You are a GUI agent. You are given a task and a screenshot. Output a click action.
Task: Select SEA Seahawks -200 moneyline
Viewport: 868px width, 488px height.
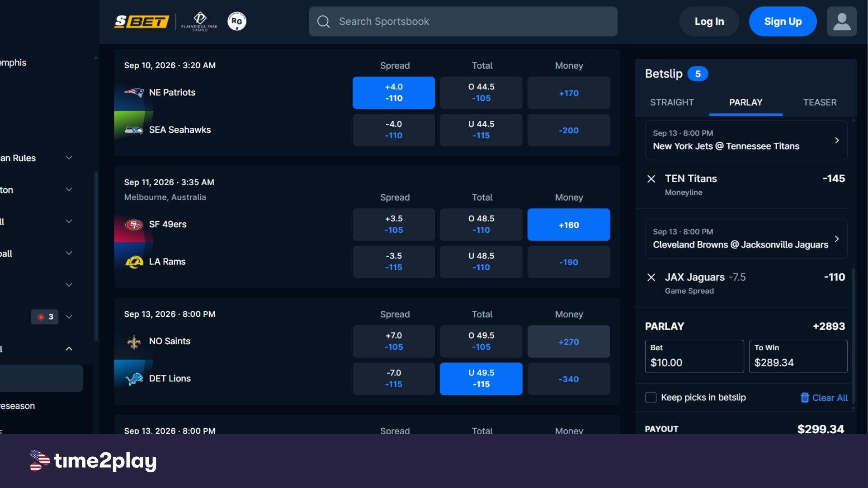(x=568, y=130)
